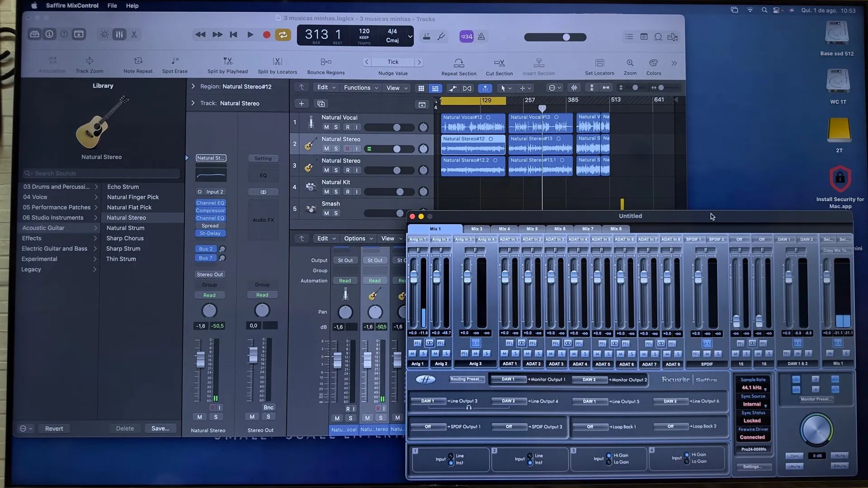Mute the Natural Vocal track
The image size is (868, 488).
(x=325, y=127)
